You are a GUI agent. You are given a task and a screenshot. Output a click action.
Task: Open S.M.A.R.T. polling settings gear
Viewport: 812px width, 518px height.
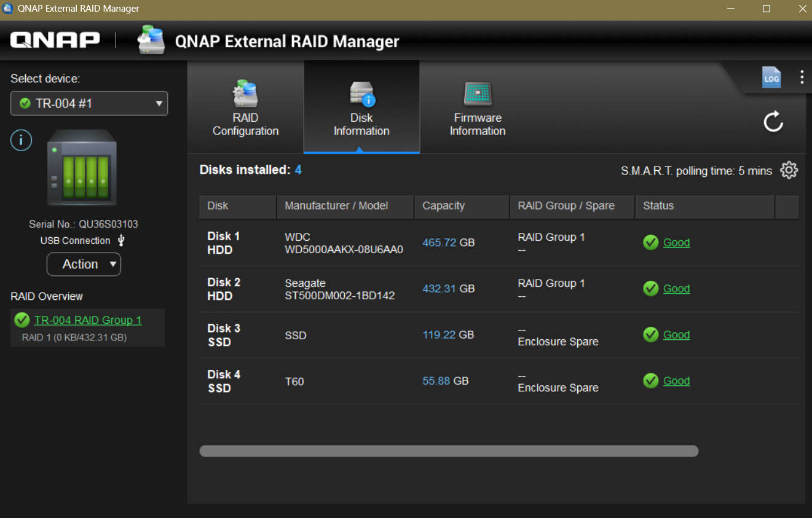(789, 170)
